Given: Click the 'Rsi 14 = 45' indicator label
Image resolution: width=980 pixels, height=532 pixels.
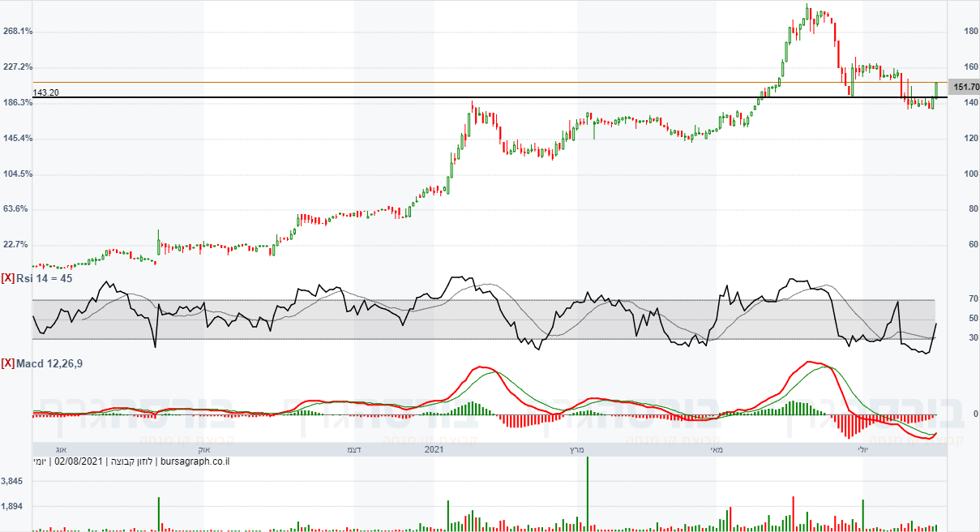Looking at the screenshot, I should pyautogui.click(x=45, y=278).
